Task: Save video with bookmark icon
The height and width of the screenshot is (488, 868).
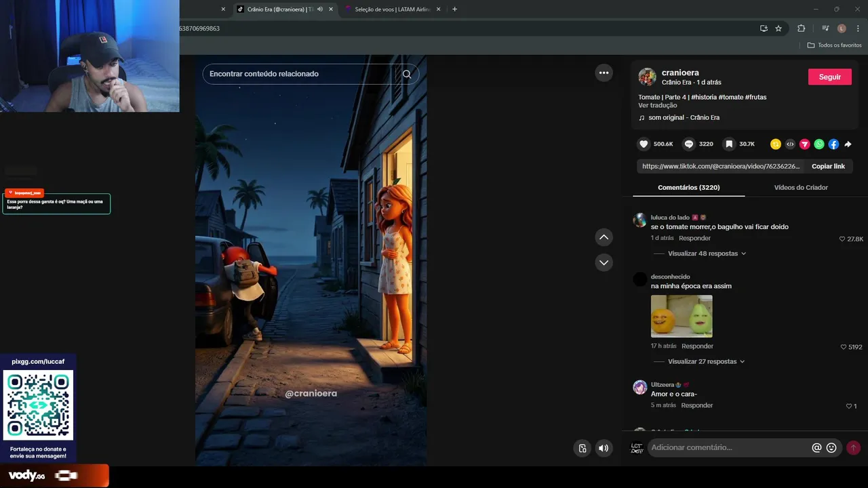Action: [729, 144]
